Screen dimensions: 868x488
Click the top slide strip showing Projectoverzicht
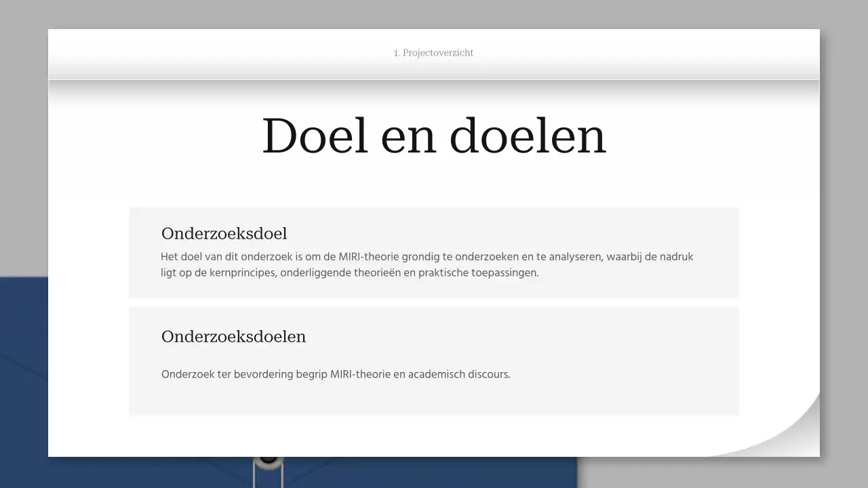tap(433, 52)
